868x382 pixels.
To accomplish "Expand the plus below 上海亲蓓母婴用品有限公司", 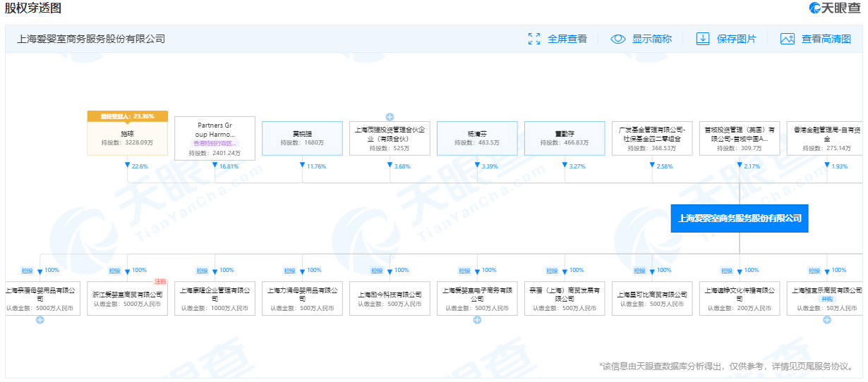I will (40, 320).
